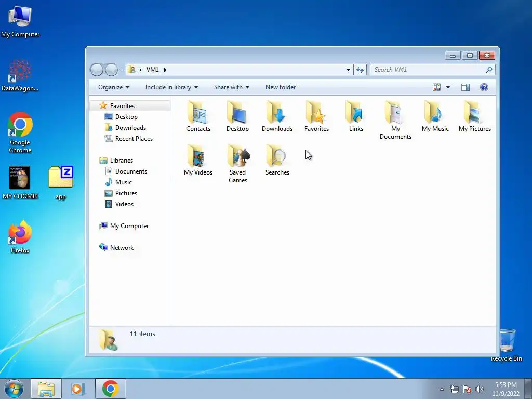The width and height of the screenshot is (532, 399).
Task: Expand the arrow before VM1 in address bar
Action: 140,70
